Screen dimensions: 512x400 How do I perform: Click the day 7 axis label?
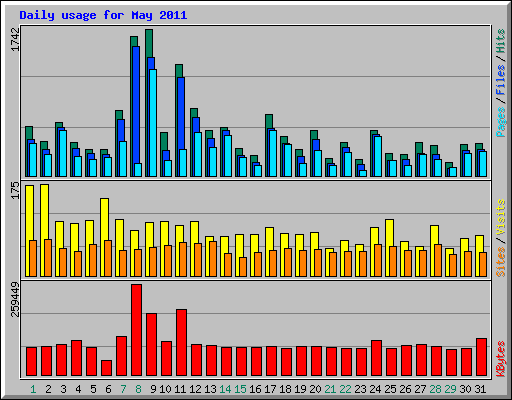123,389
